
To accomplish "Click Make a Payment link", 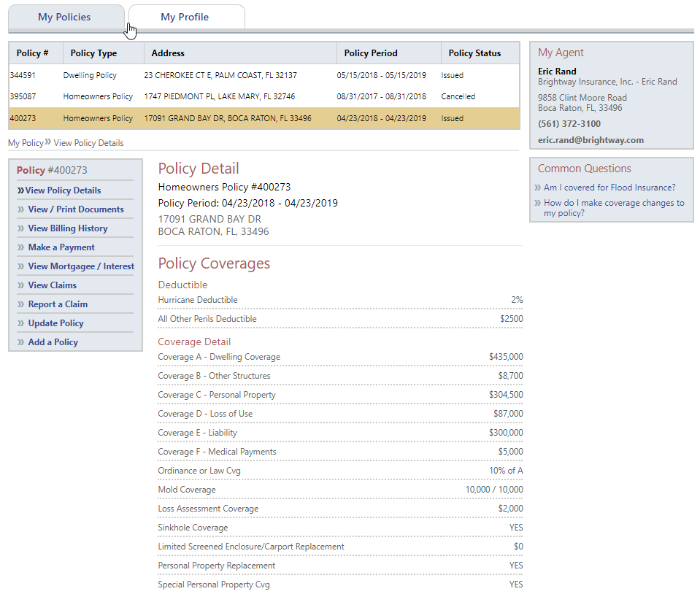I will point(61,247).
